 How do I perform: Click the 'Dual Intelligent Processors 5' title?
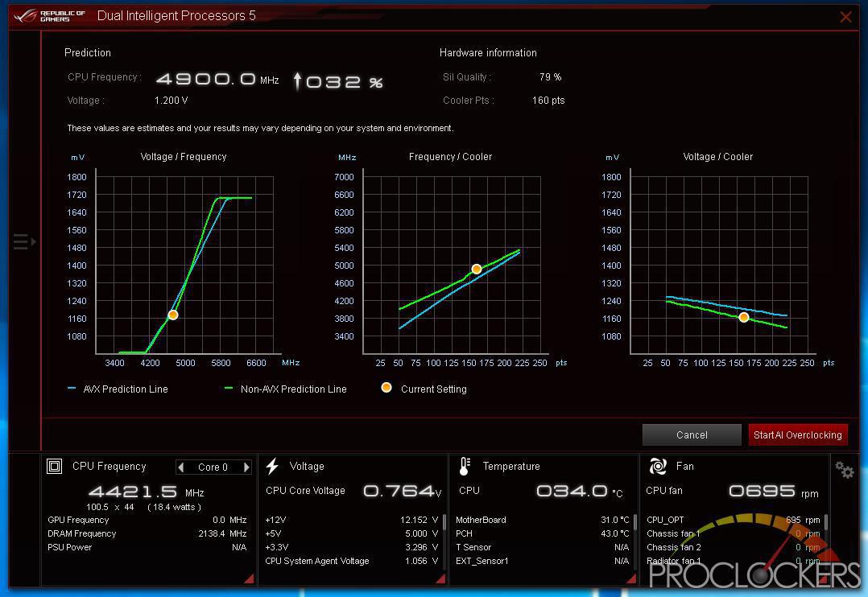[176, 15]
